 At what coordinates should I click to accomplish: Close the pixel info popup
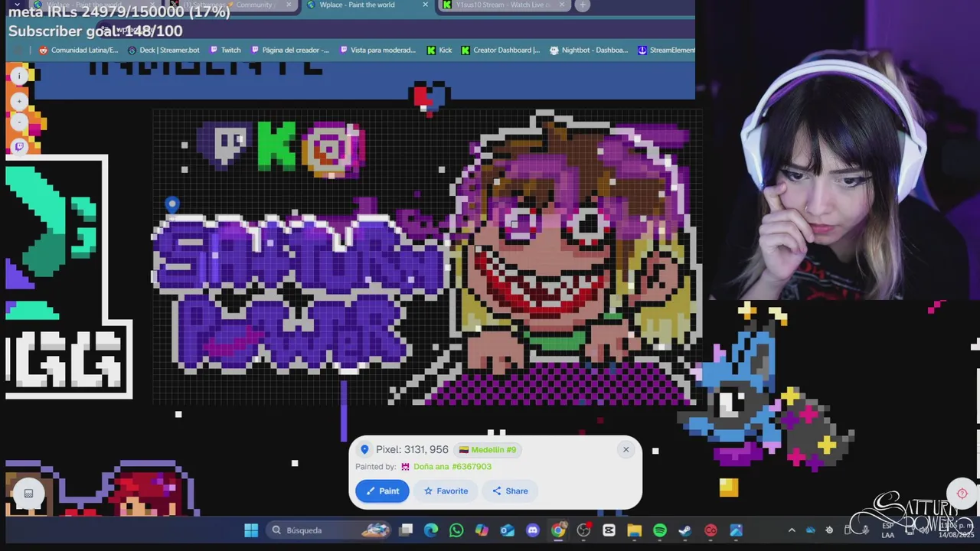pos(626,449)
